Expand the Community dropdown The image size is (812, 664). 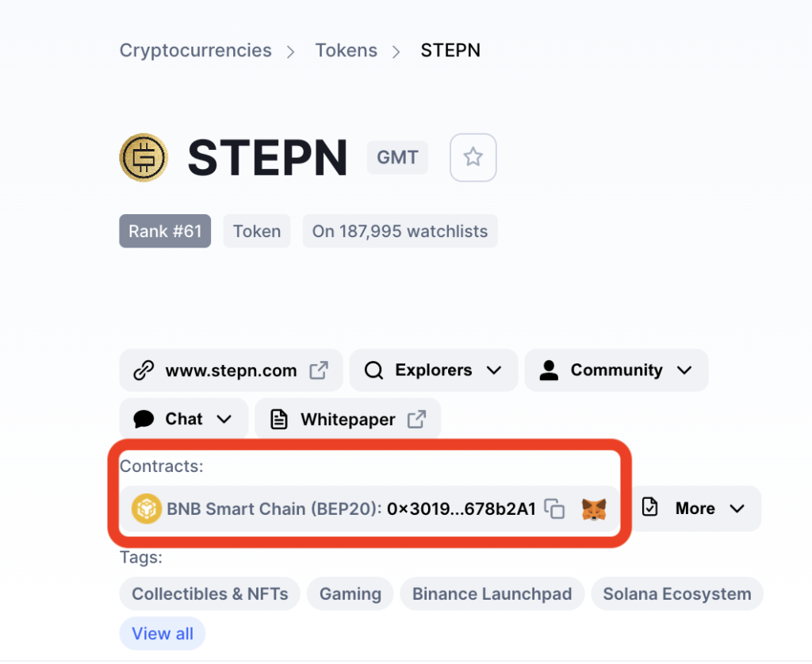coord(616,370)
